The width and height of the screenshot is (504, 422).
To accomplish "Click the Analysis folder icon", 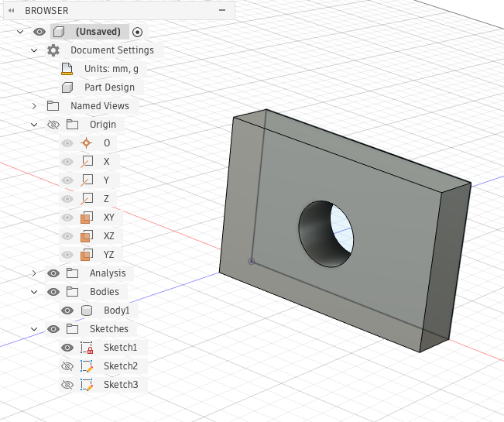I will [72, 273].
